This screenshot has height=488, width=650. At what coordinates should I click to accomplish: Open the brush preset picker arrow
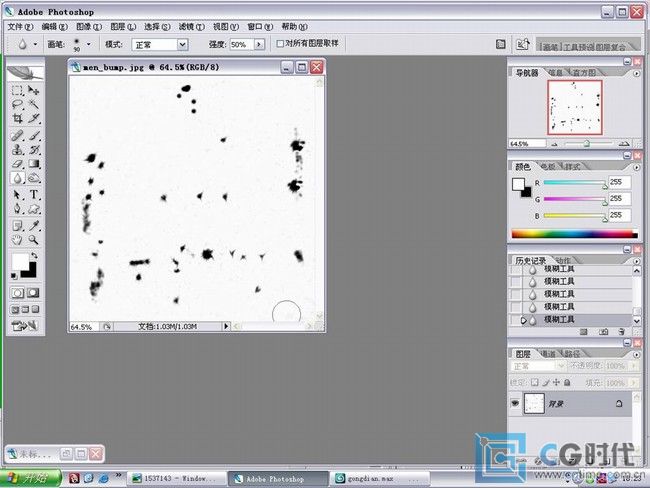pyautogui.click(x=88, y=44)
